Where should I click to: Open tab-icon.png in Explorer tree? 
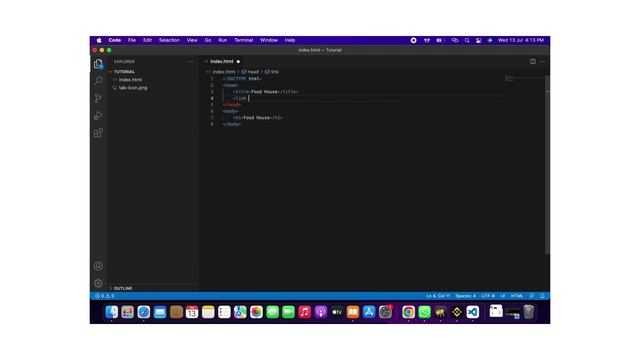pos(153,88)
